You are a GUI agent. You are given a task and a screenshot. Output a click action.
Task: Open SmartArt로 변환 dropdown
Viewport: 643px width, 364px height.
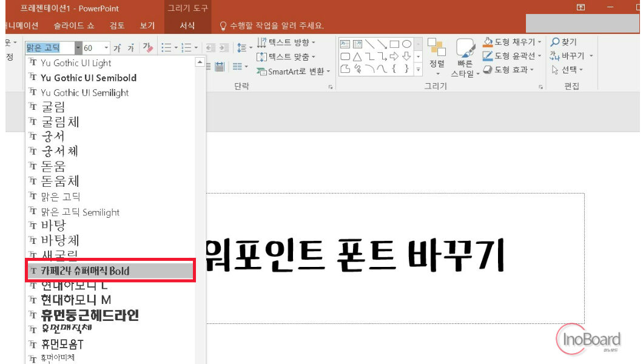click(293, 72)
